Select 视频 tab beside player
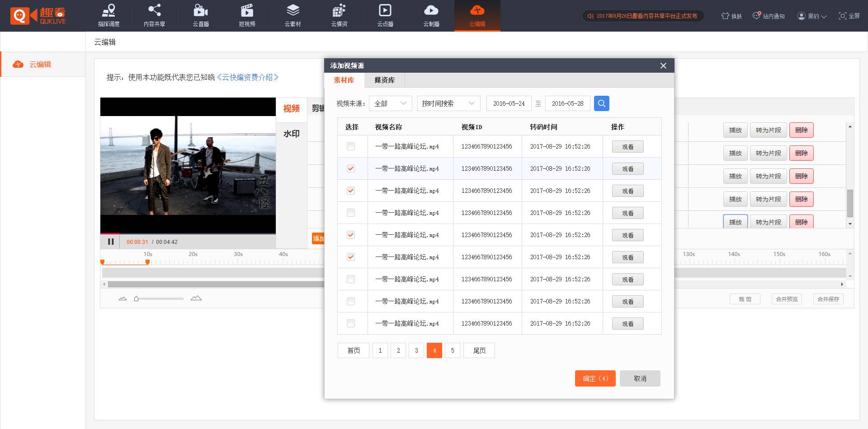The width and height of the screenshot is (868, 429). pyautogui.click(x=292, y=109)
